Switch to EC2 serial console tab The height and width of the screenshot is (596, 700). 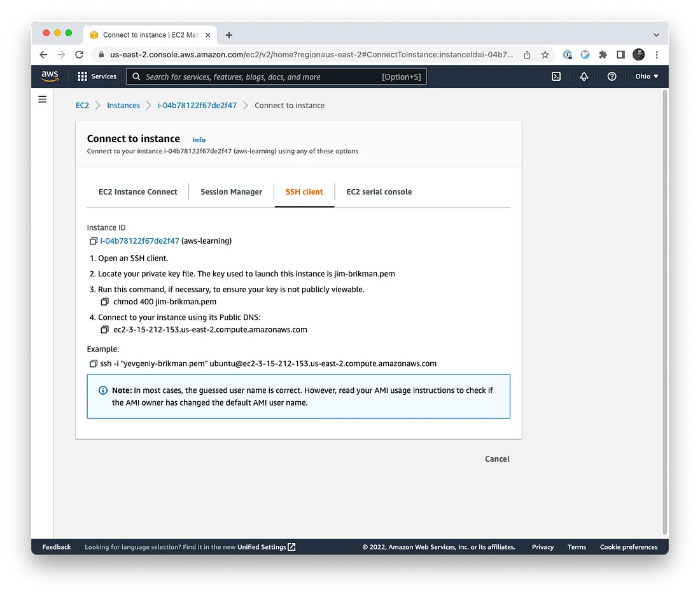tap(379, 192)
